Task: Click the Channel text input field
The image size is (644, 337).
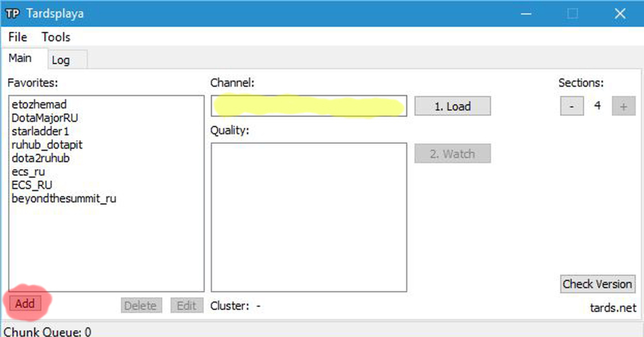Action: pyautogui.click(x=309, y=106)
